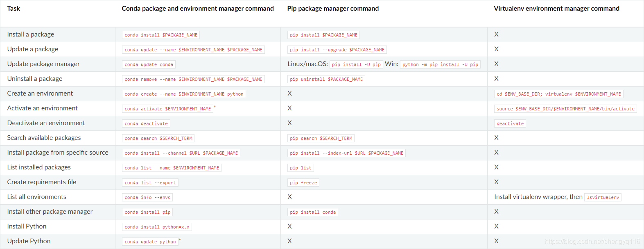
Task: Click 'Pip package manager command' header
Action: tap(333, 9)
